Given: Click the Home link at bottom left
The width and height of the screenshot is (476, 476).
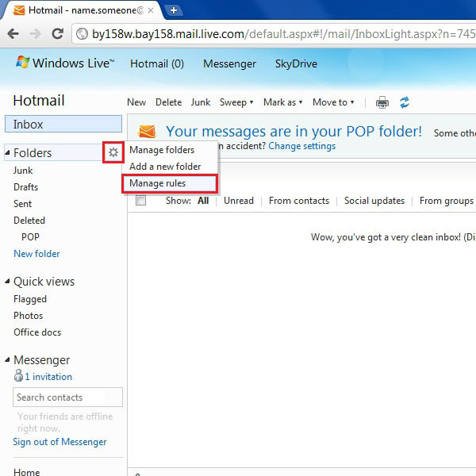Looking at the screenshot, I should click(27, 472).
